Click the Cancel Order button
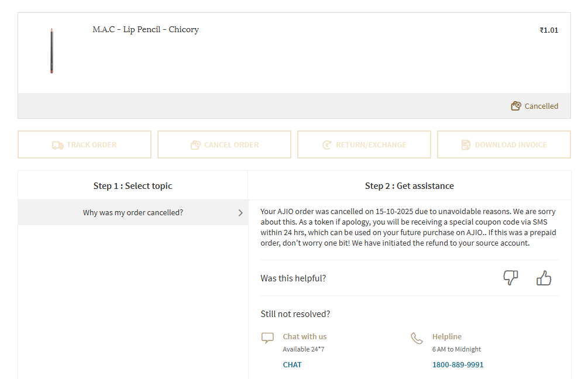 point(224,144)
